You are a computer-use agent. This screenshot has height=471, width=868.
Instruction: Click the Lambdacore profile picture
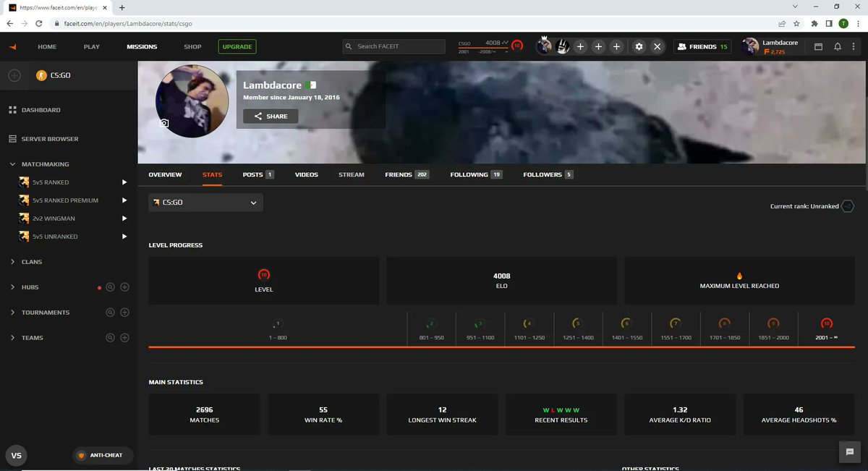click(192, 101)
